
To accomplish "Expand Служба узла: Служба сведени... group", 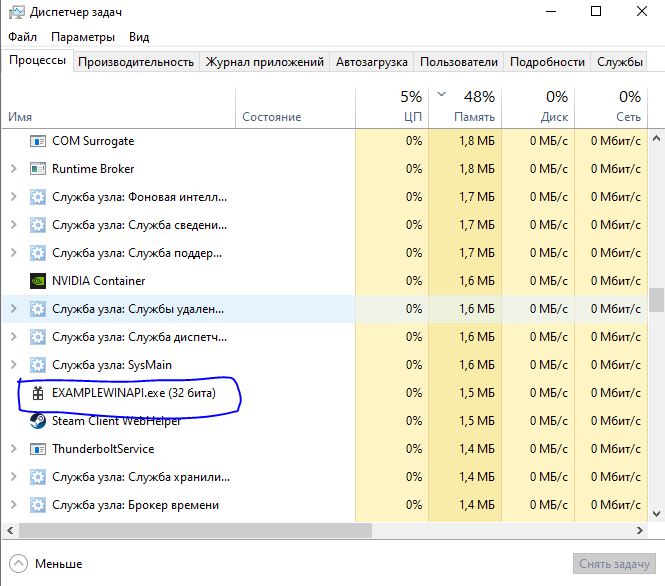I will [x=14, y=225].
